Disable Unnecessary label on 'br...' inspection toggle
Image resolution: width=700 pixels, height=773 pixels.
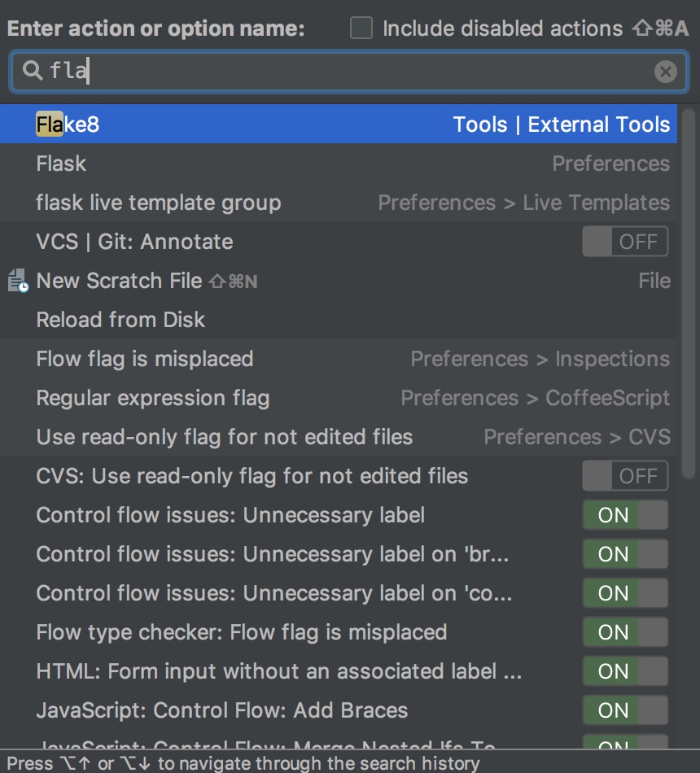(x=624, y=554)
